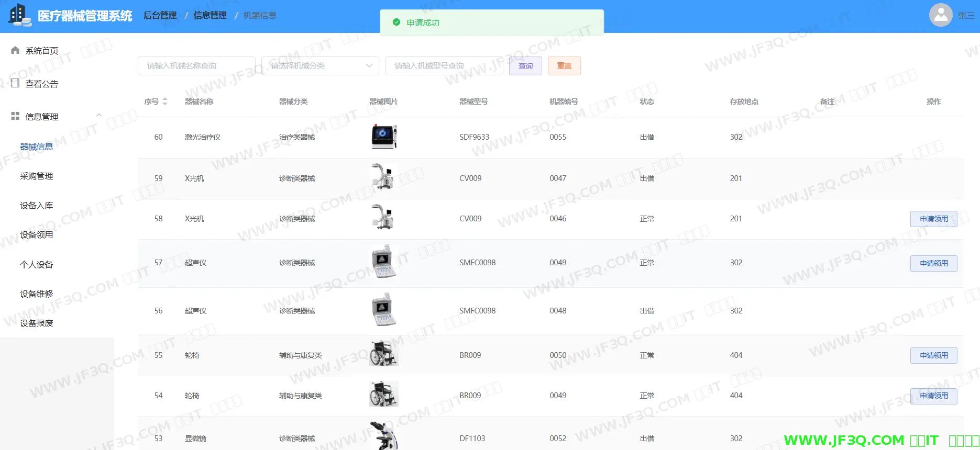Open the 激光治疗仪 device image thumbnail
Image resolution: width=980 pixels, height=450 pixels.
pyautogui.click(x=384, y=137)
